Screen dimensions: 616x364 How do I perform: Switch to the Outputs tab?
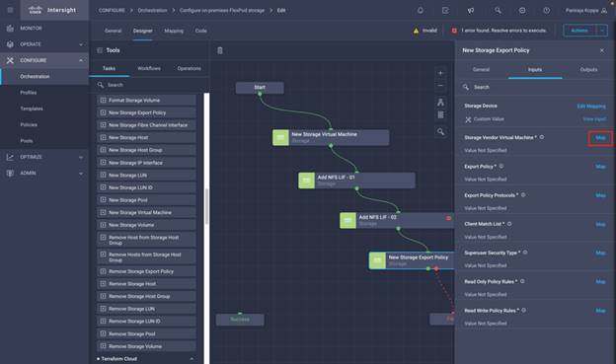click(x=588, y=69)
